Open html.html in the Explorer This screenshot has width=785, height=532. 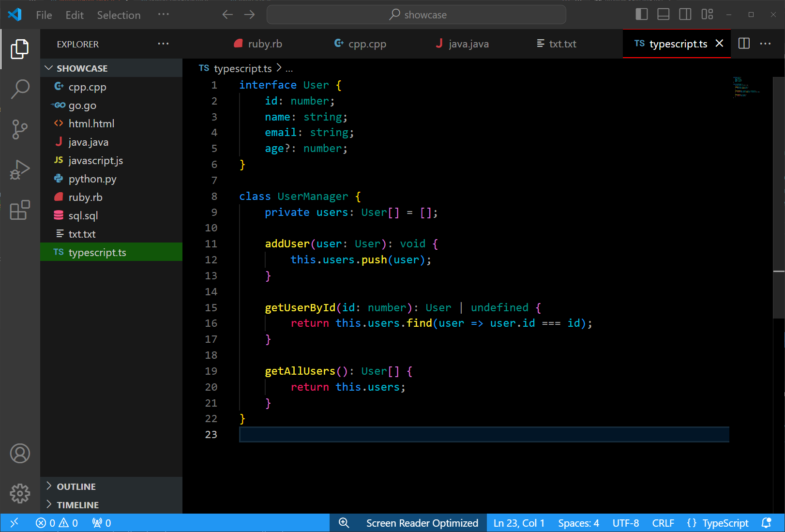click(x=111, y=123)
